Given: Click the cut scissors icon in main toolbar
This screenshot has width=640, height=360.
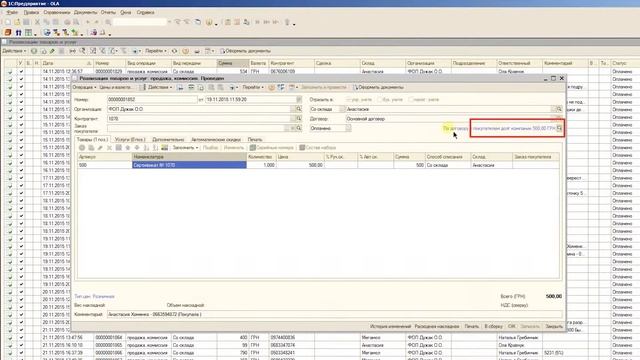Looking at the screenshot, I should point(38,22).
